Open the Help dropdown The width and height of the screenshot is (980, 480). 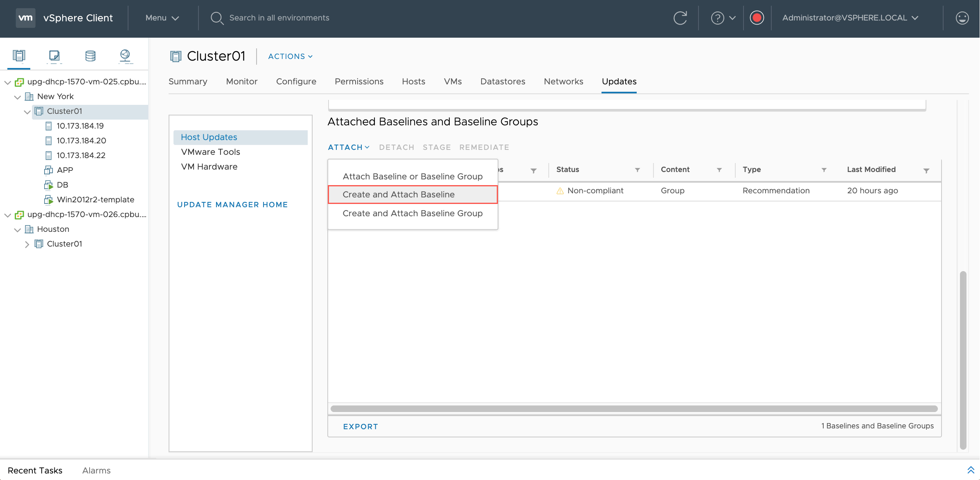pyautogui.click(x=723, y=18)
